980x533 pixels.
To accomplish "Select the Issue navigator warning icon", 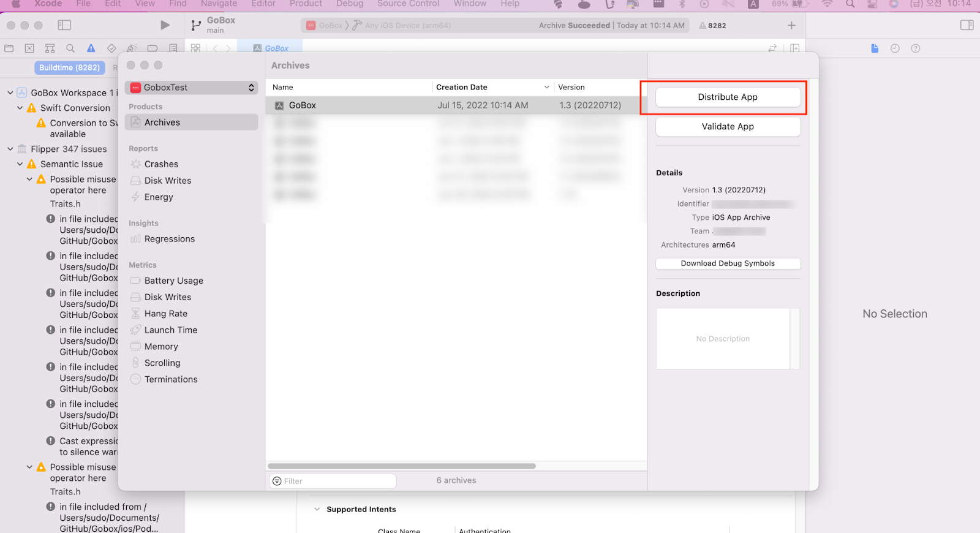I will pyautogui.click(x=91, y=48).
